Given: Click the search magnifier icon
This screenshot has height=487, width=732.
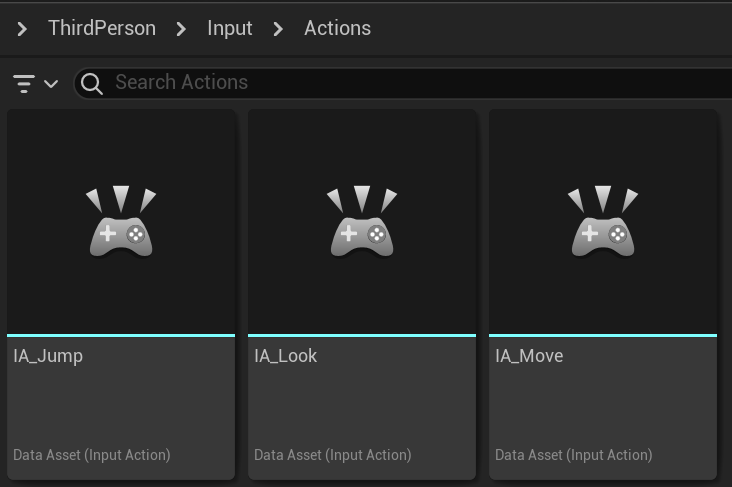Looking at the screenshot, I should click(x=92, y=84).
